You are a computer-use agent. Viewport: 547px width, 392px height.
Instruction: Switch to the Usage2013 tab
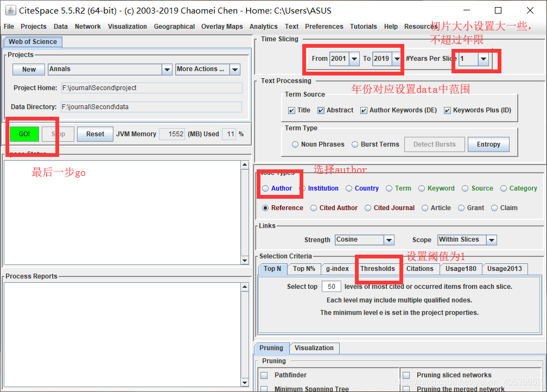point(505,269)
